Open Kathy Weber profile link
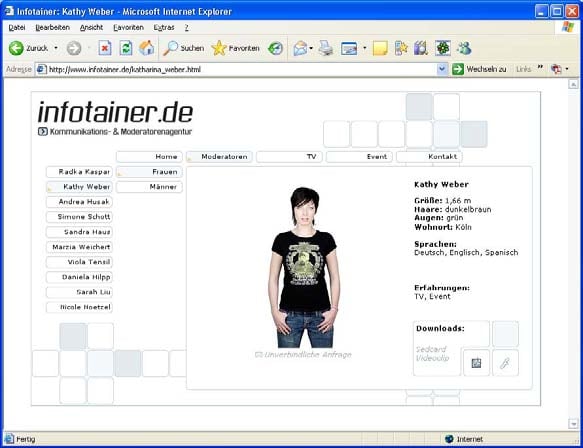The image size is (583, 448). [79, 187]
